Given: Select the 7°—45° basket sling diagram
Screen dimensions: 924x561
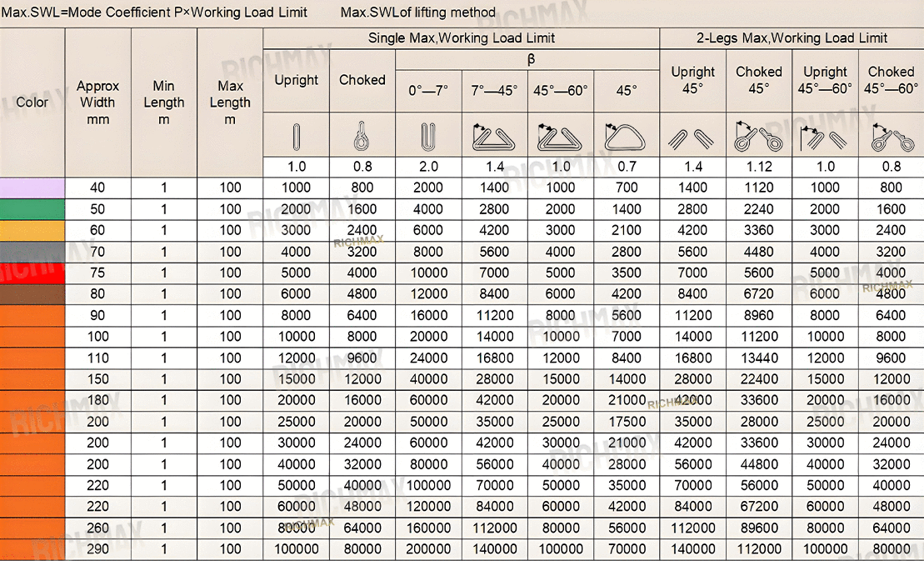Looking at the screenshot, I should pos(494,135).
